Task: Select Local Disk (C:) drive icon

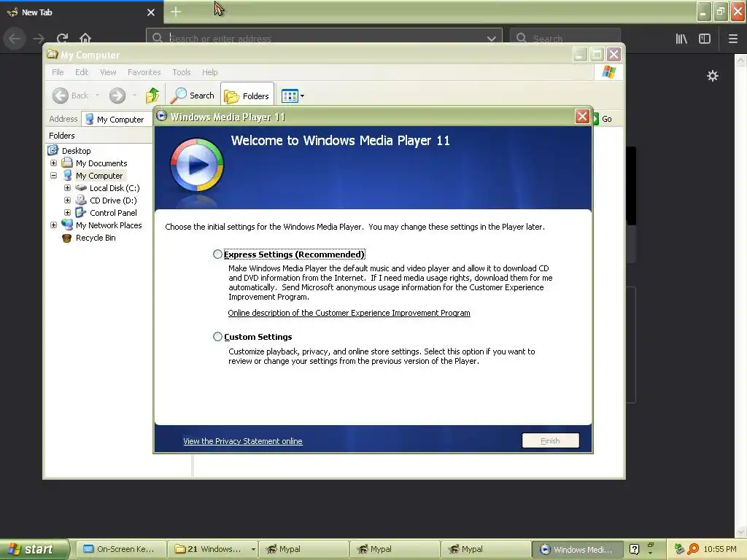Action: click(81, 187)
